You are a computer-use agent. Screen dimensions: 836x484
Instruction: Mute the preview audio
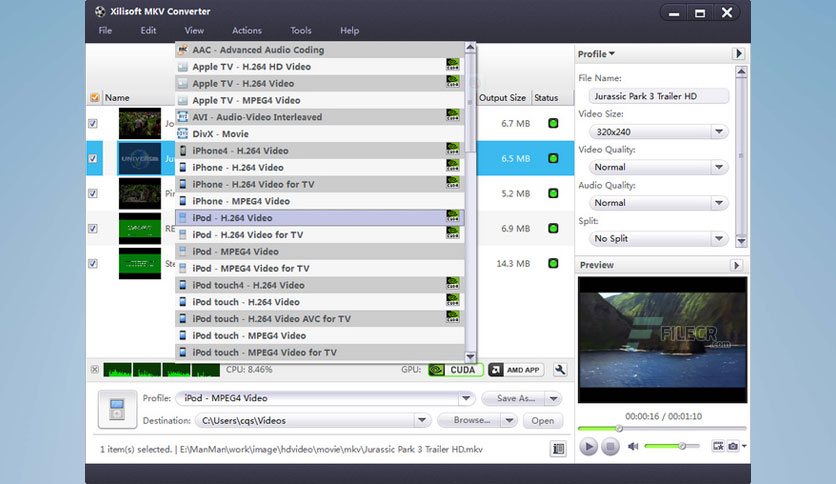tap(633, 446)
